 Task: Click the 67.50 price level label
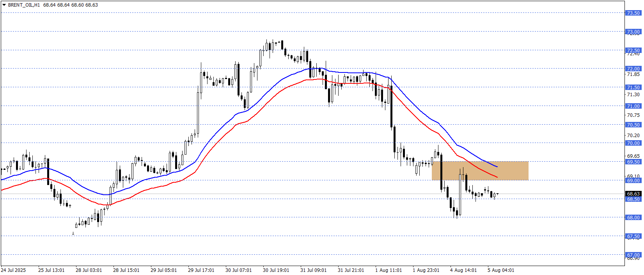[x=633, y=236]
